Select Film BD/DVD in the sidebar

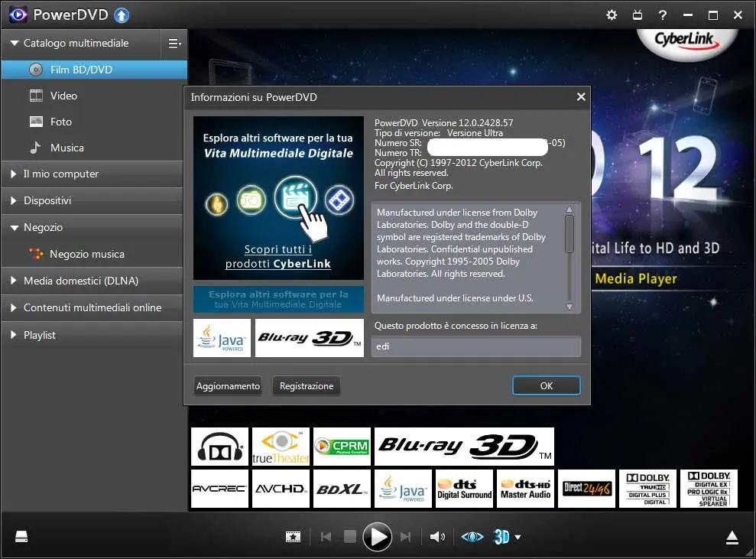94,70
